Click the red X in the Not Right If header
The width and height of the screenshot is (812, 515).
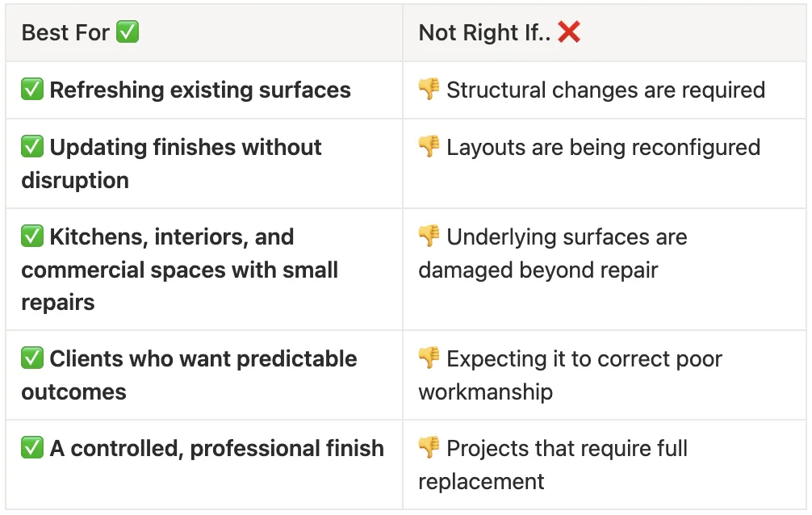pos(569,32)
